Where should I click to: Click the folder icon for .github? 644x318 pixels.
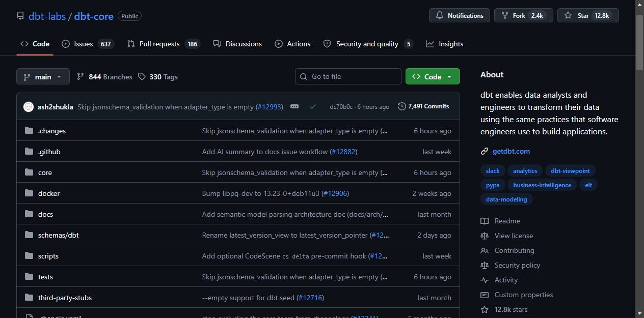pos(29,152)
